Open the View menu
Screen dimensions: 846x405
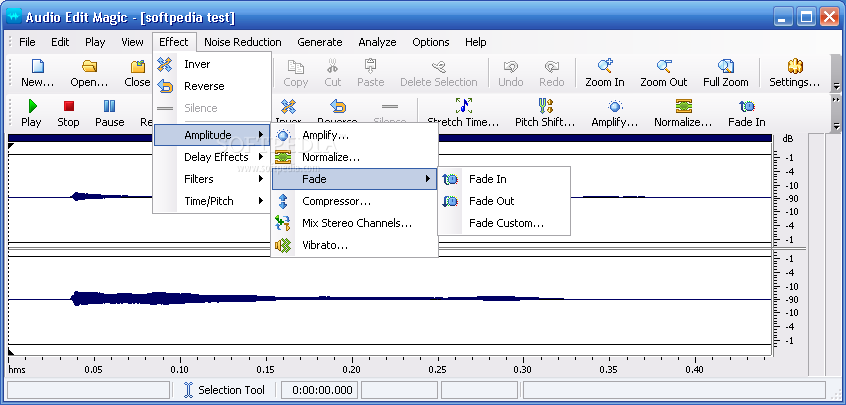point(132,42)
